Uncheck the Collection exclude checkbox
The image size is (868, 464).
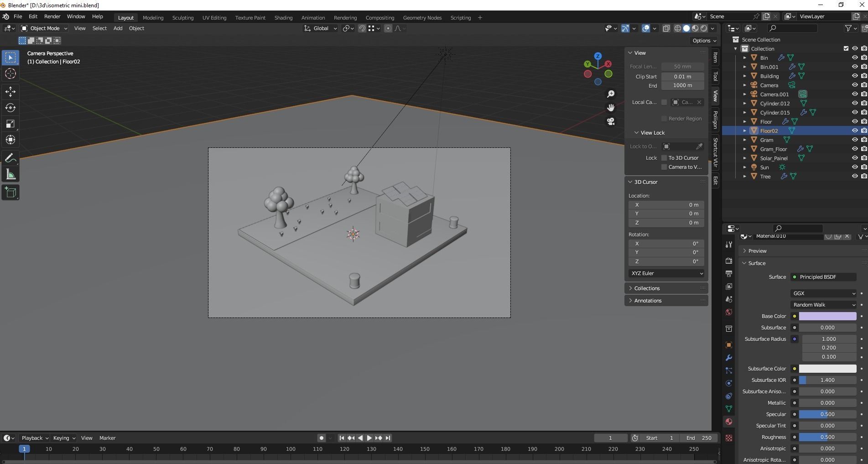pos(846,49)
